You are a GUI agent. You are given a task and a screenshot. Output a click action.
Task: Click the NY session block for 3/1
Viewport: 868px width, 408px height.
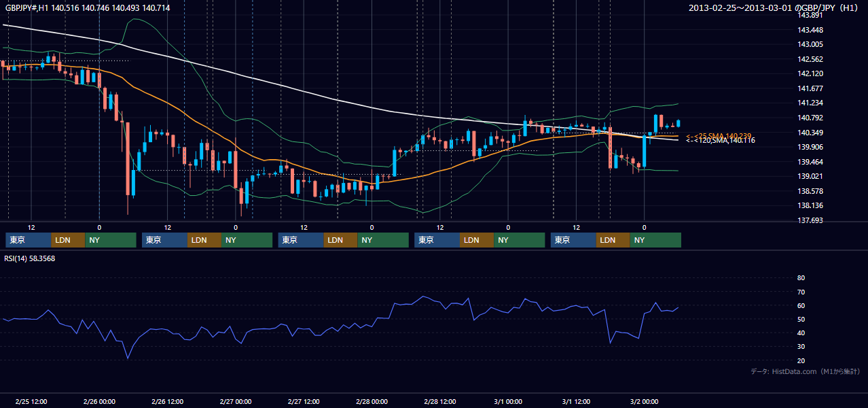click(x=655, y=240)
